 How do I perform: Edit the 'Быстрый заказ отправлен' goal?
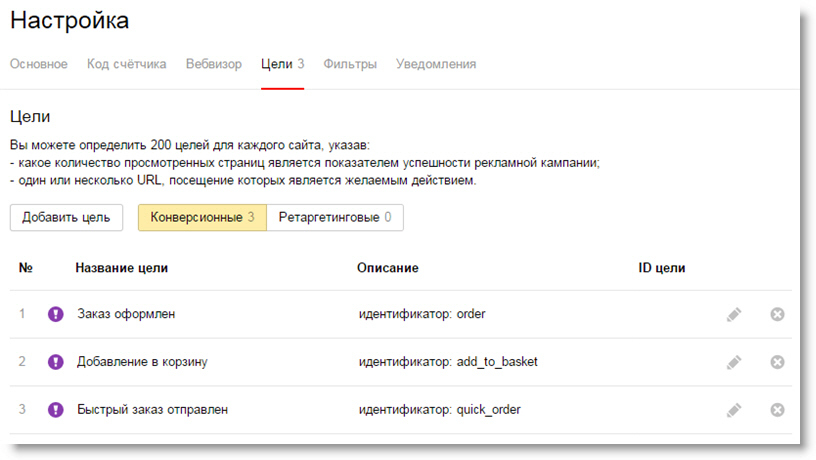tap(734, 410)
